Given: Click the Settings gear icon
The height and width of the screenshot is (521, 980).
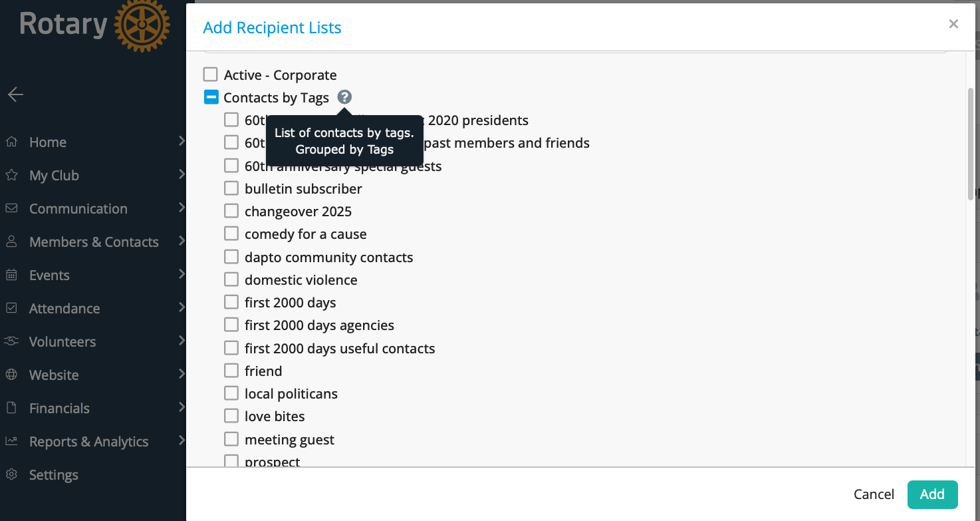Looking at the screenshot, I should tap(11, 474).
